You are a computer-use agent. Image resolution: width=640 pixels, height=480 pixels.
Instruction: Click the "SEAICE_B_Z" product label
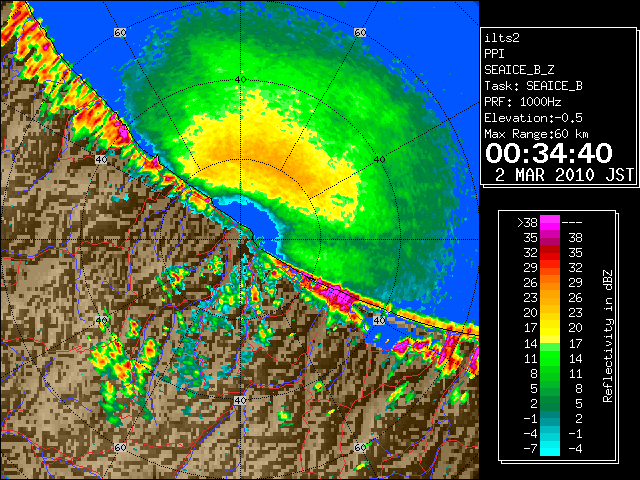519,70
